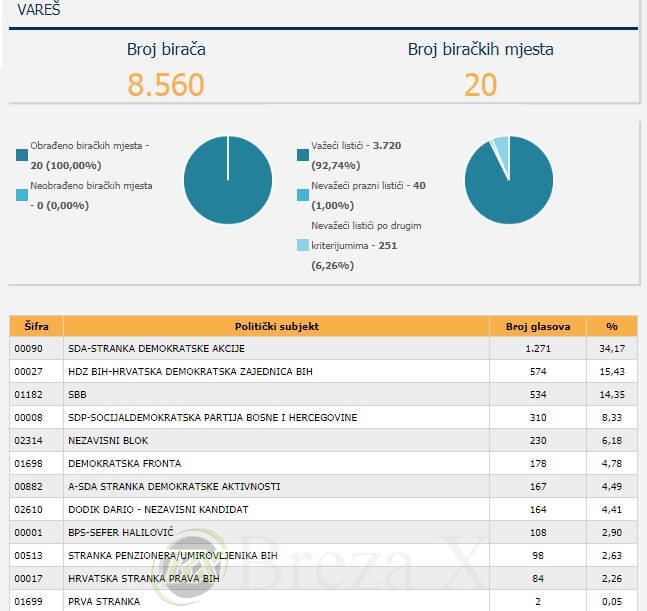
Task: Click the dark teal swatch for Obrađeno biračkih mjesta
Action: coord(22,154)
